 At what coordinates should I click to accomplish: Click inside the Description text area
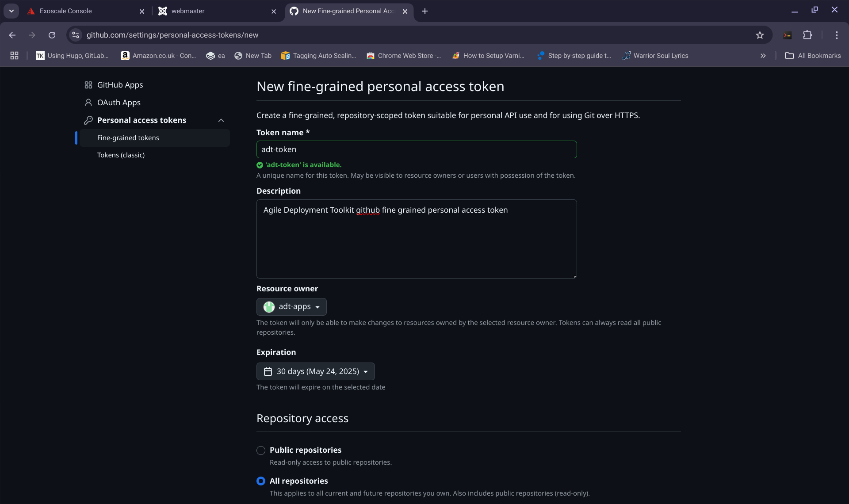417,239
